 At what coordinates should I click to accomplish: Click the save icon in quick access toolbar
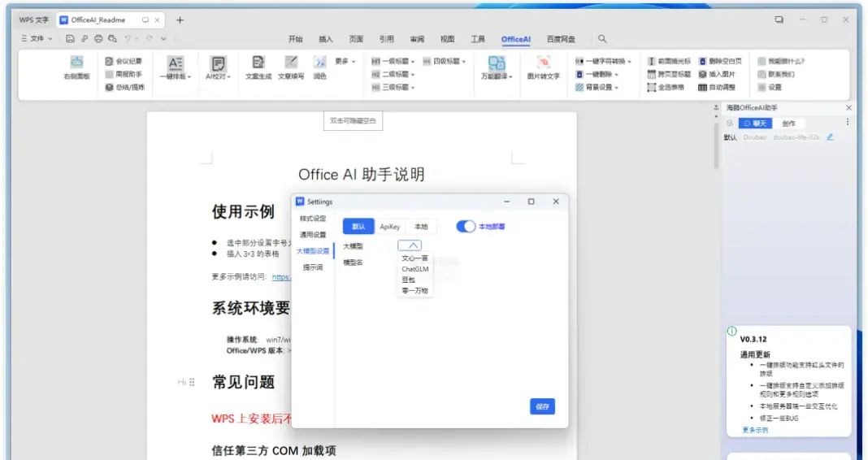coord(70,39)
